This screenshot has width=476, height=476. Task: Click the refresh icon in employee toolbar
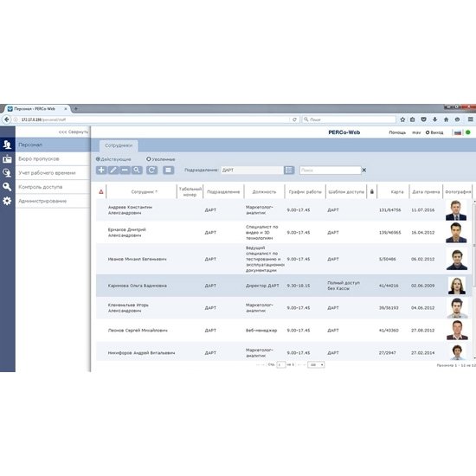pyautogui.click(x=151, y=170)
